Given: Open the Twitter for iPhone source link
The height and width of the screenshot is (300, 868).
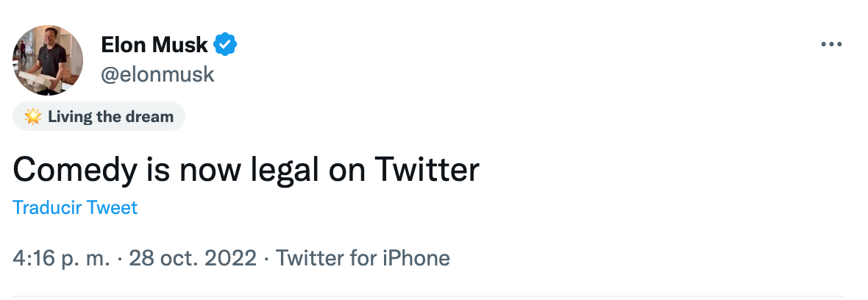Looking at the screenshot, I should click(363, 259).
